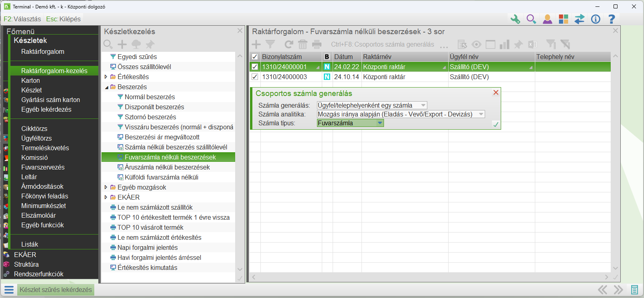Click the pin icon in Készletkezelés toolbar
644x298 pixels.
click(x=150, y=44)
